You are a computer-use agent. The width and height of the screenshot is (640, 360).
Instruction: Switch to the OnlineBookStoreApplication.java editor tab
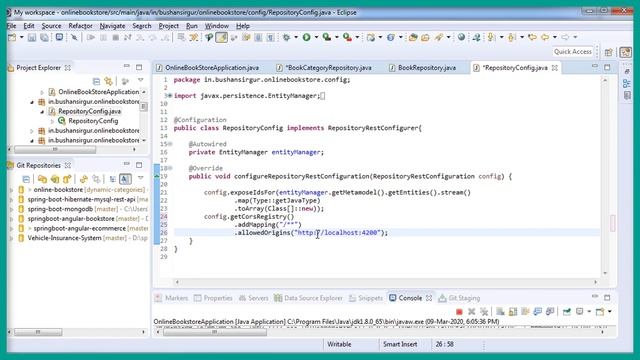[207, 68]
